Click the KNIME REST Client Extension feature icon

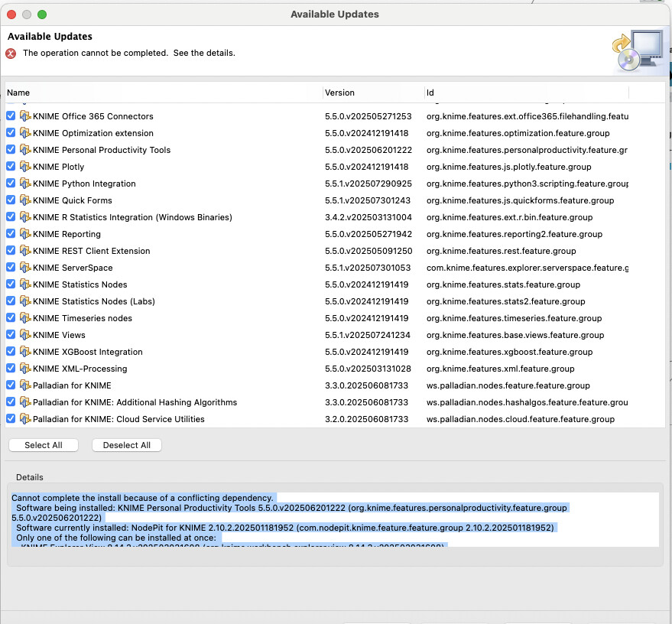click(25, 251)
